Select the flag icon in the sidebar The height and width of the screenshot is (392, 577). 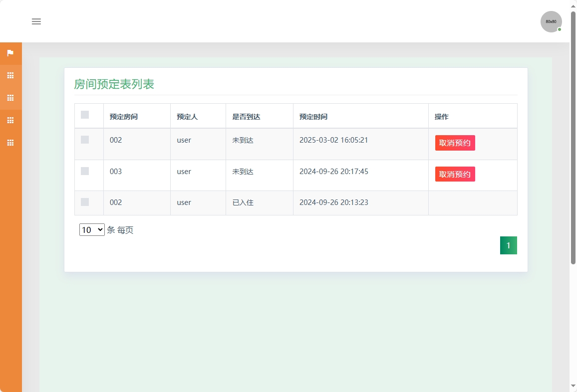point(10,53)
